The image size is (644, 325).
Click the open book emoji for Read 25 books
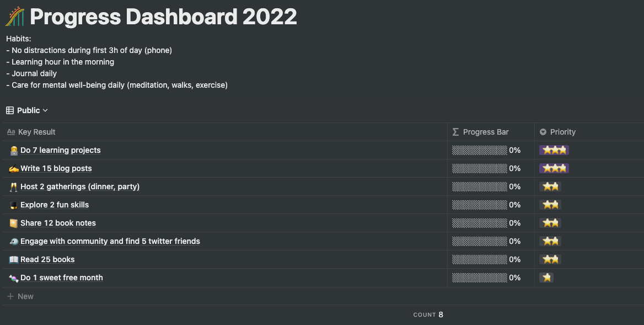[14, 259]
